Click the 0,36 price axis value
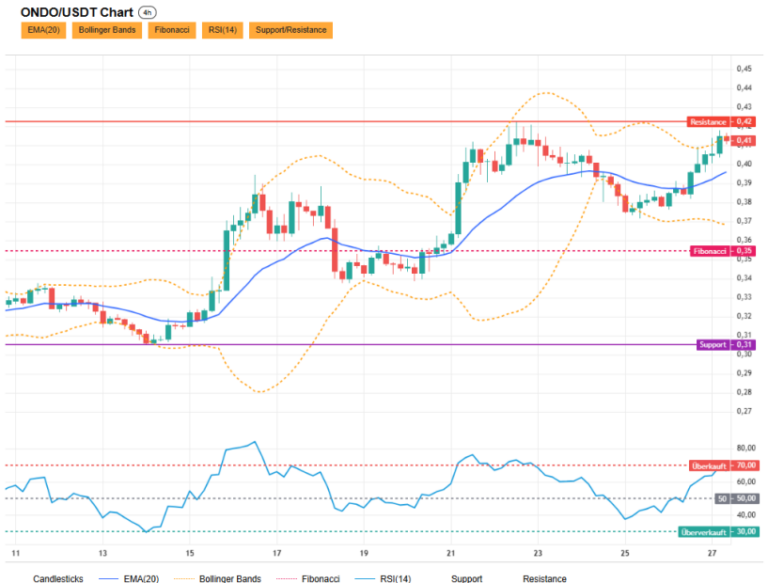 coord(744,240)
